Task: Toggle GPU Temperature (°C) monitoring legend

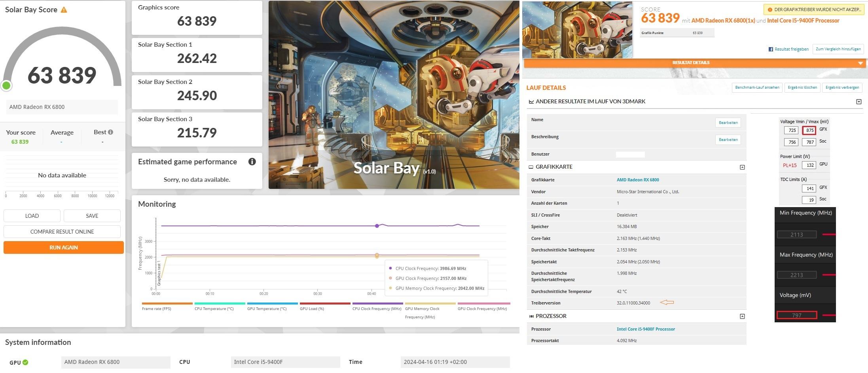Action: [x=272, y=306]
